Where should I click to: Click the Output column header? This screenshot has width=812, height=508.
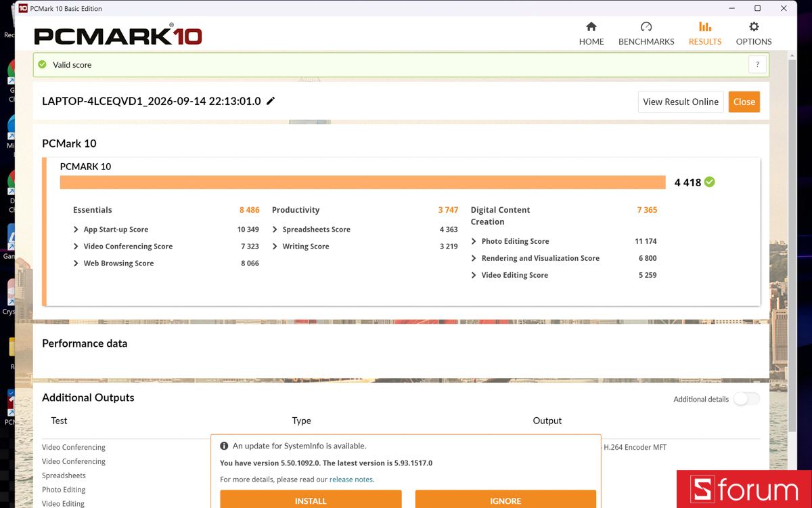pyautogui.click(x=547, y=421)
